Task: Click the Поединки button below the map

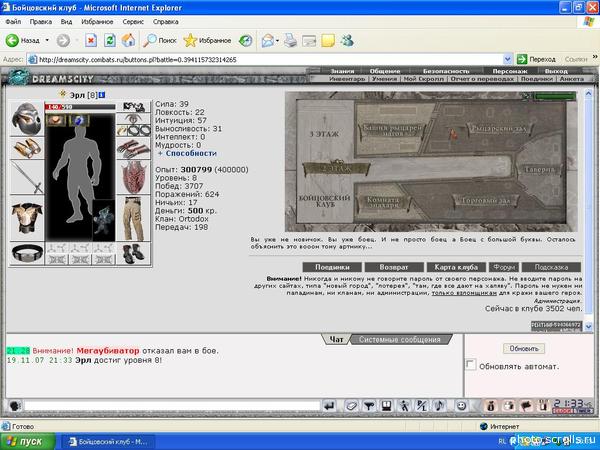Action: (x=332, y=267)
